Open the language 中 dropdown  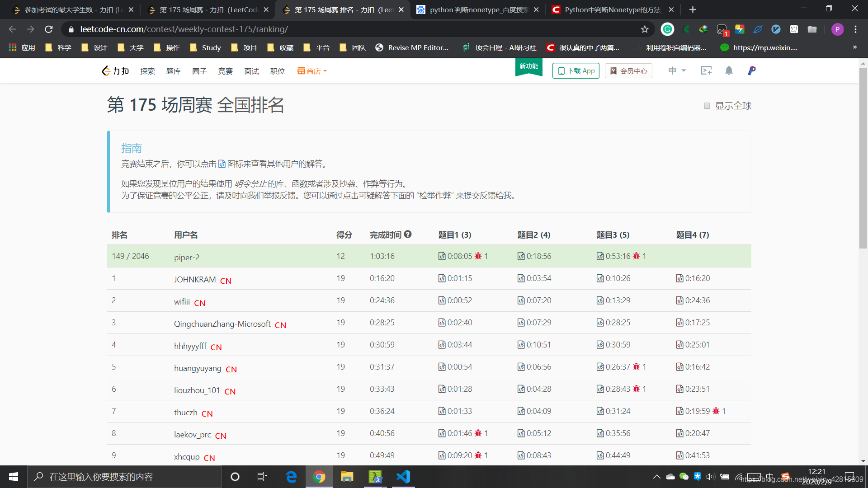[x=677, y=70]
